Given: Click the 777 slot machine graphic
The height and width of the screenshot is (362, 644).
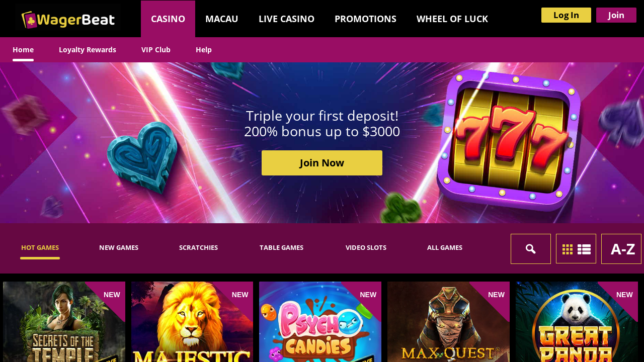Looking at the screenshot, I should [x=508, y=141].
